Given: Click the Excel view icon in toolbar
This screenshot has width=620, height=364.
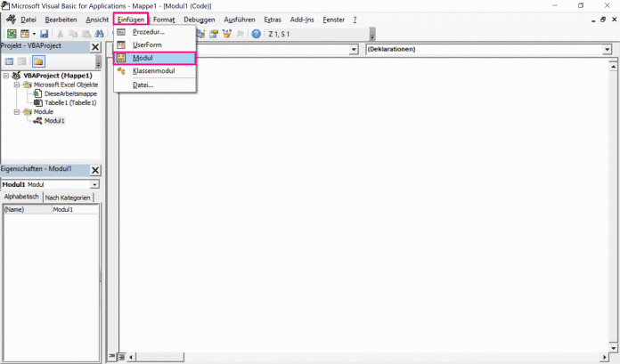Looking at the screenshot, I should (x=12, y=34).
